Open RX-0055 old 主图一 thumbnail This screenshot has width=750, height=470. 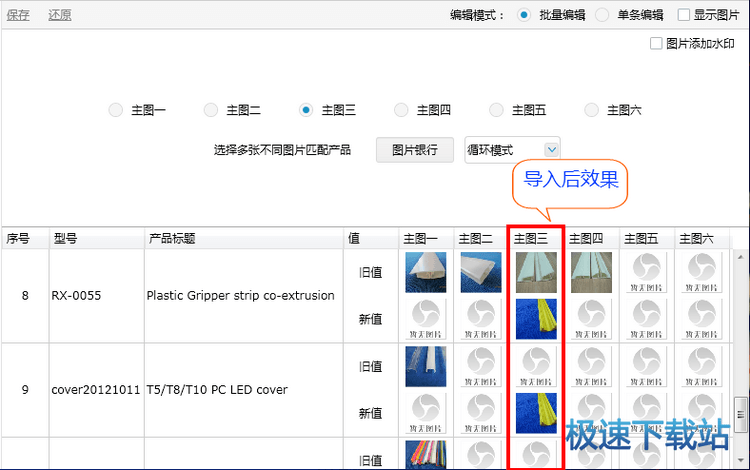[426, 273]
